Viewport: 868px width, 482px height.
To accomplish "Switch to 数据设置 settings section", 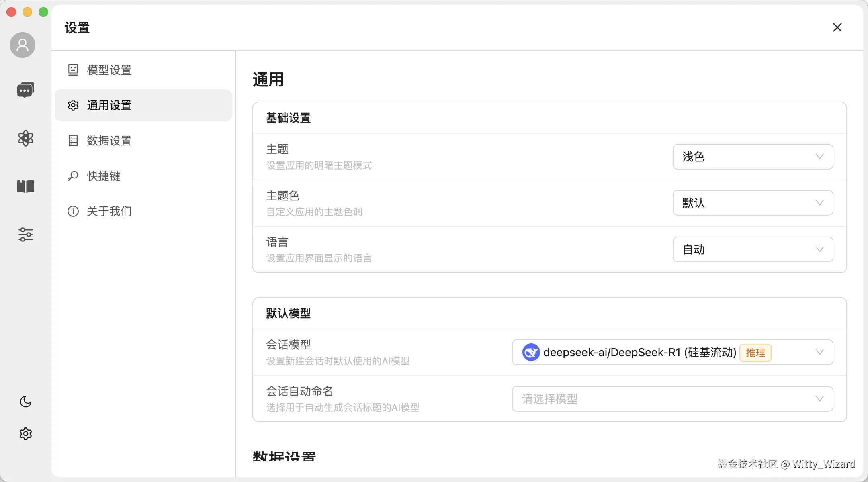I will 108,141.
